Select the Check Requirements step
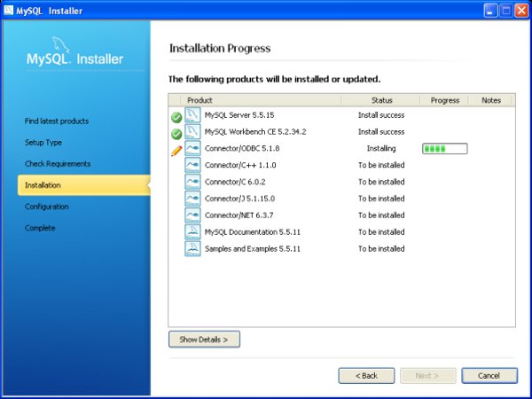Screen dimensions: 532x399 pos(58,164)
